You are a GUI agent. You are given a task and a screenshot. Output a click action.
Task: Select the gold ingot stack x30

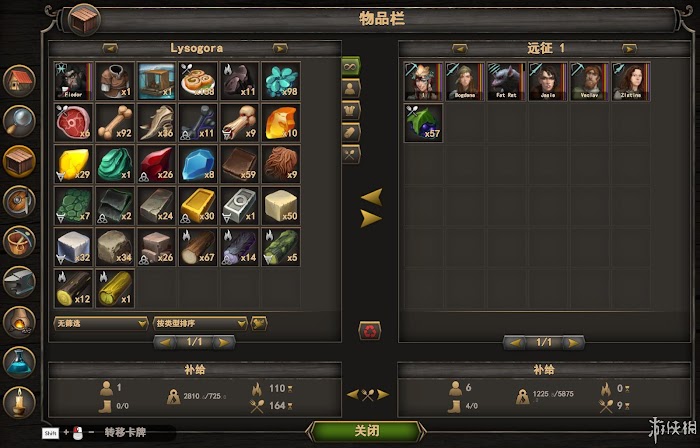click(198, 205)
